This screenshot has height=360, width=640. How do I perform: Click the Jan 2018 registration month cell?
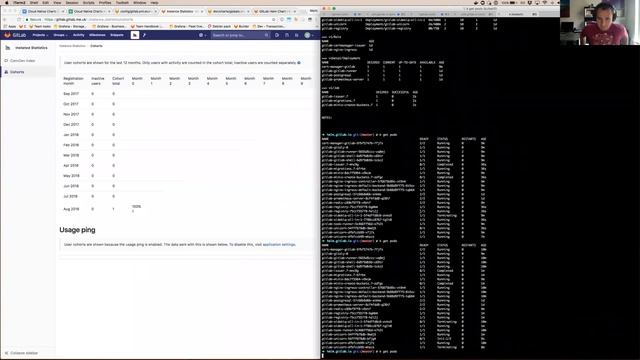point(71,135)
